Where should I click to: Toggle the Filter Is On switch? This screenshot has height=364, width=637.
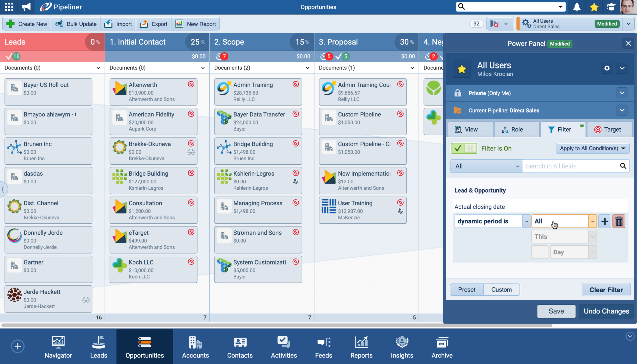[464, 148]
